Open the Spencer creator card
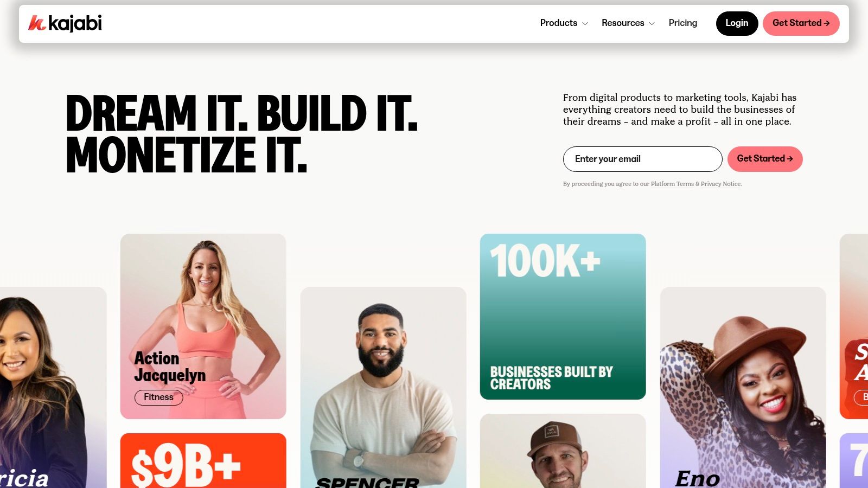Image resolution: width=868 pixels, height=488 pixels. tap(383, 388)
